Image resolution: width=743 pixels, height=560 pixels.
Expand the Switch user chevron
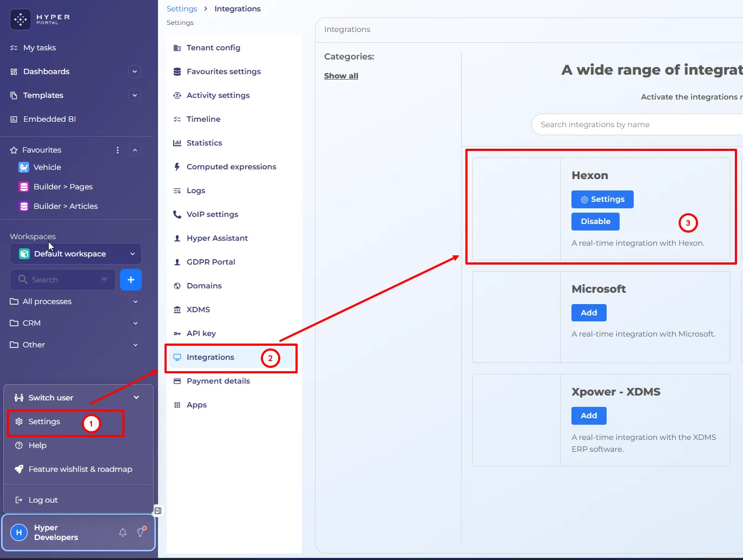point(136,398)
